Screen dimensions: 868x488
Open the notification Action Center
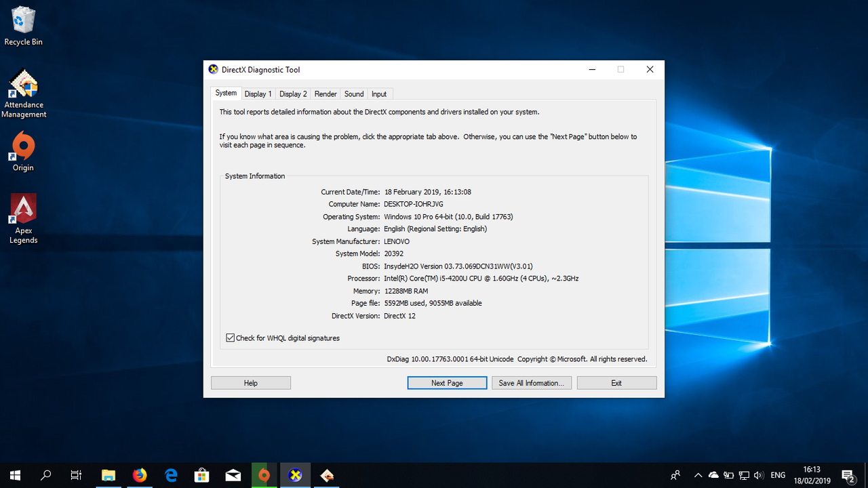coord(848,475)
